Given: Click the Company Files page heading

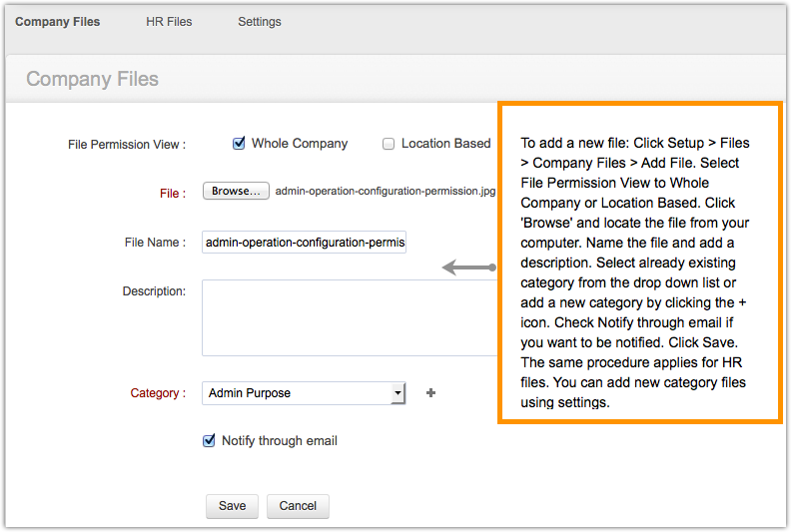Looking at the screenshot, I should 92,79.
